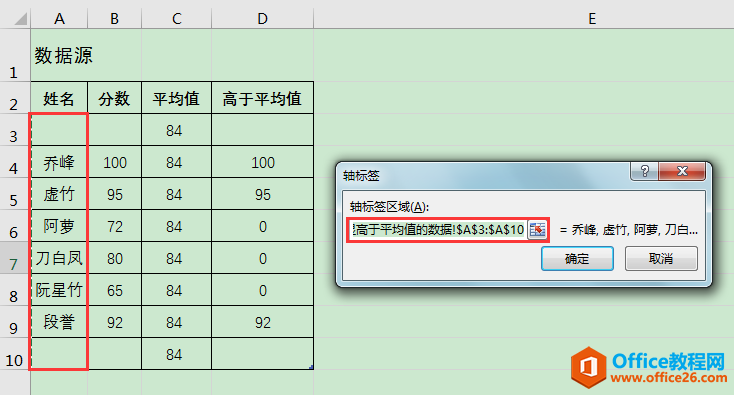
Task: Click the 平均值 header cell
Action: point(176,98)
